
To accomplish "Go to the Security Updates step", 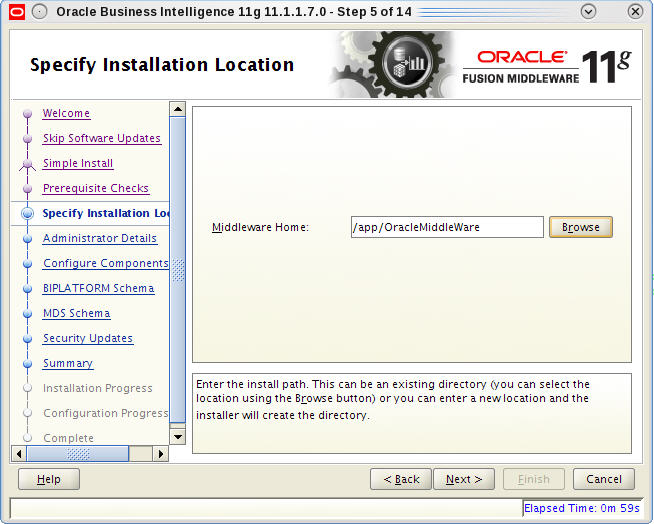I will pyautogui.click(x=88, y=338).
